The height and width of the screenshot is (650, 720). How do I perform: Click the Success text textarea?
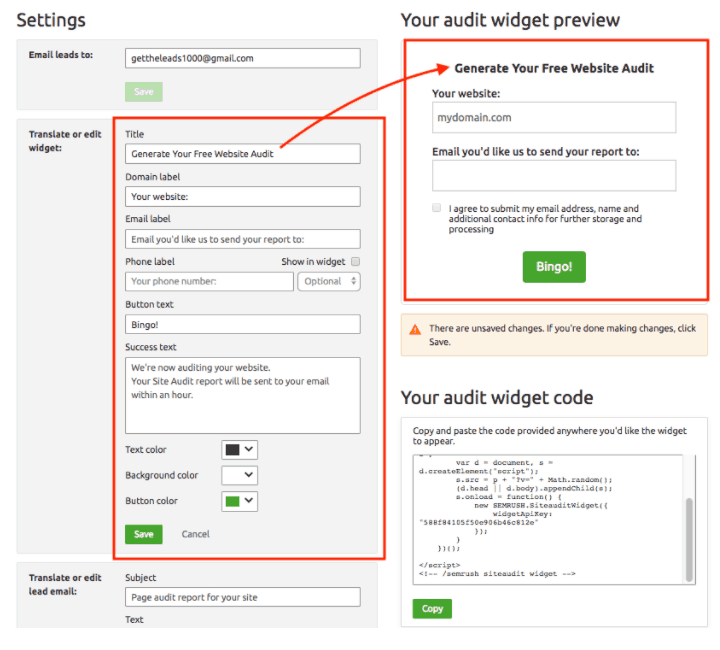242,395
